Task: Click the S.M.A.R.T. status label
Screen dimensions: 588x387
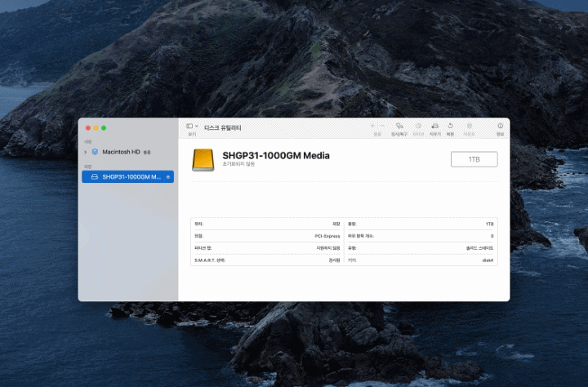Action: click(x=210, y=260)
